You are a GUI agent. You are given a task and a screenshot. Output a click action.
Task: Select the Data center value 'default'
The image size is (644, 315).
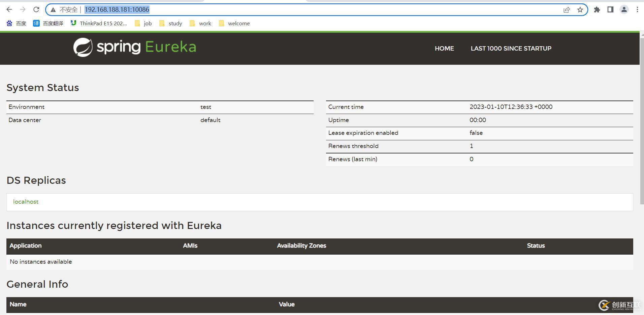point(210,120)
